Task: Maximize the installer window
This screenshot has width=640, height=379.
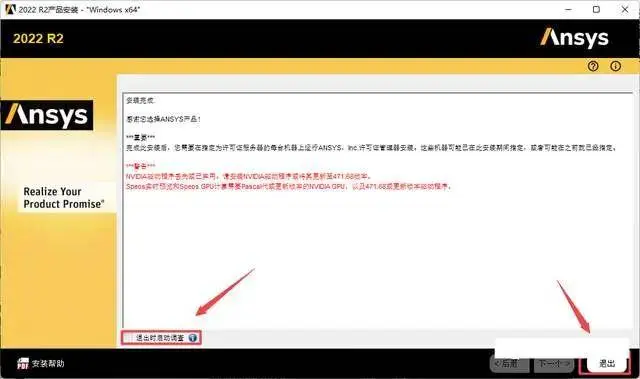Action: coord(596,9)
